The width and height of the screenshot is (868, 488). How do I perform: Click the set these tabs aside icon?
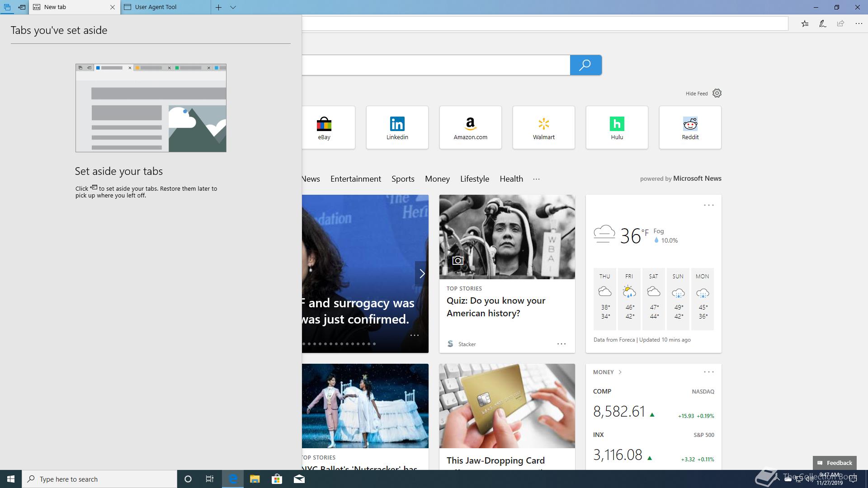click(22, 7)
